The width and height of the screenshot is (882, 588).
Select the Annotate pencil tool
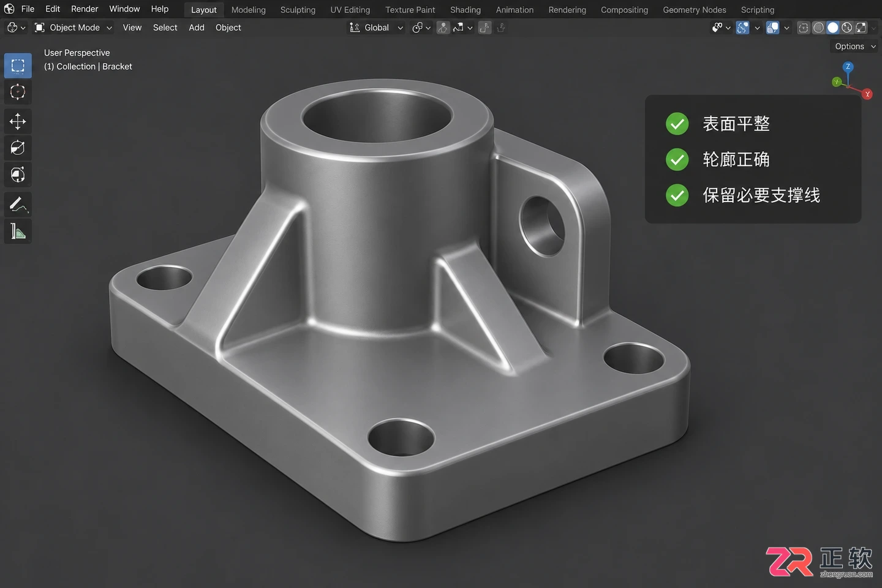(18, 204)
